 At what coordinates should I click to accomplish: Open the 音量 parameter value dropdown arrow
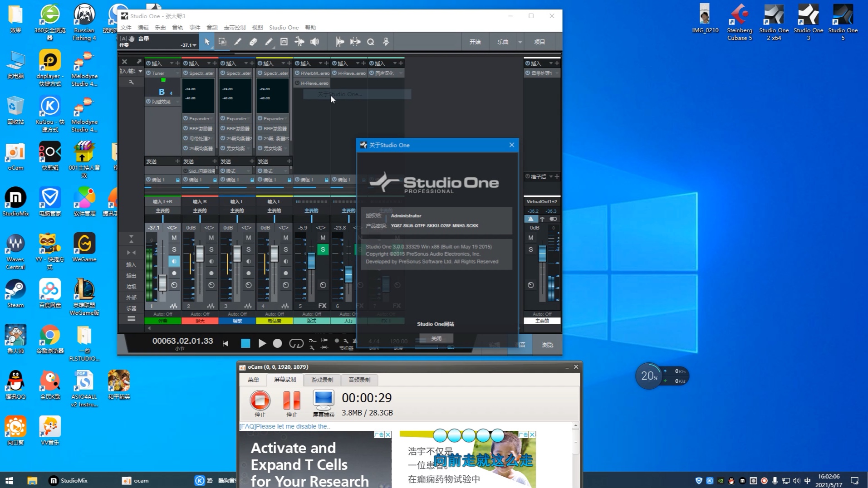click(194, 45)
